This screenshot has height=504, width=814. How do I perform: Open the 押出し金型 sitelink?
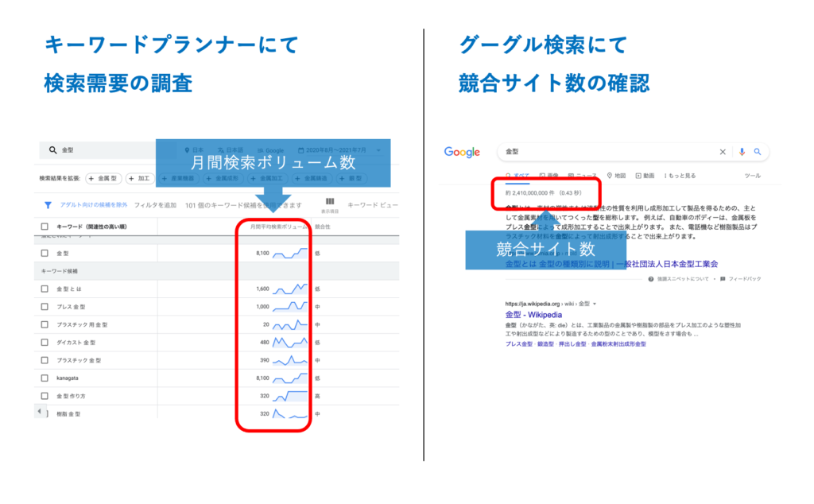(x=572, y=344)
